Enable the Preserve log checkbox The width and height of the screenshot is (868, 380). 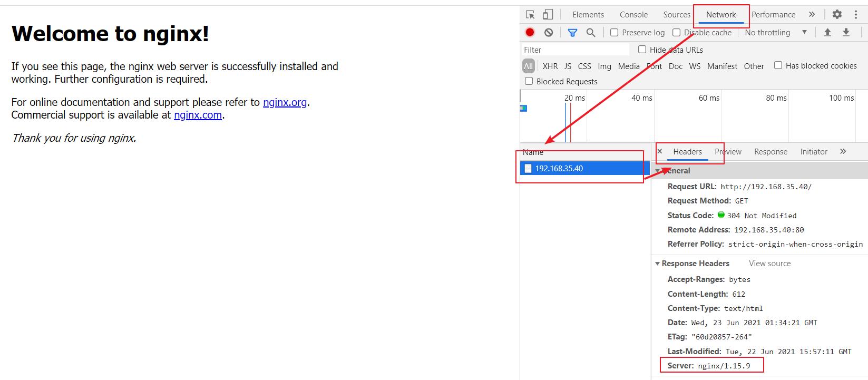[614, 32]
